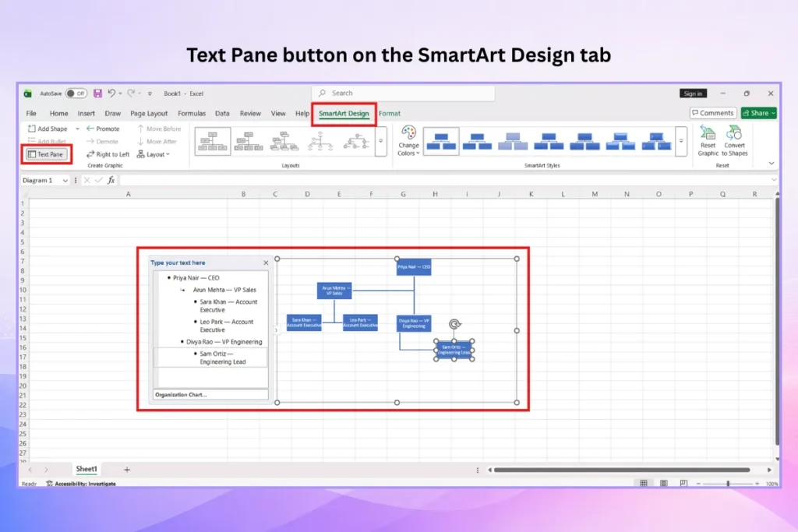Click Add Shape in Create Graphic
The width and height of the screenshot is (798, 532).
(48, 129)
